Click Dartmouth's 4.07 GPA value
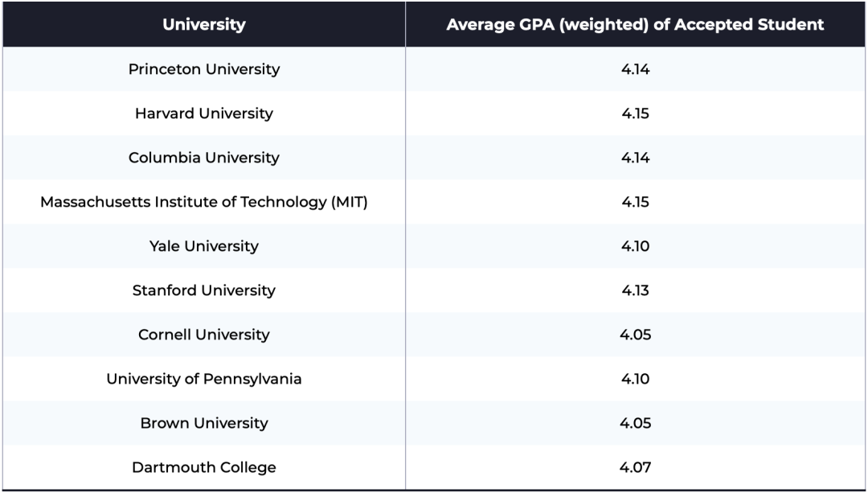 [635, 467]
